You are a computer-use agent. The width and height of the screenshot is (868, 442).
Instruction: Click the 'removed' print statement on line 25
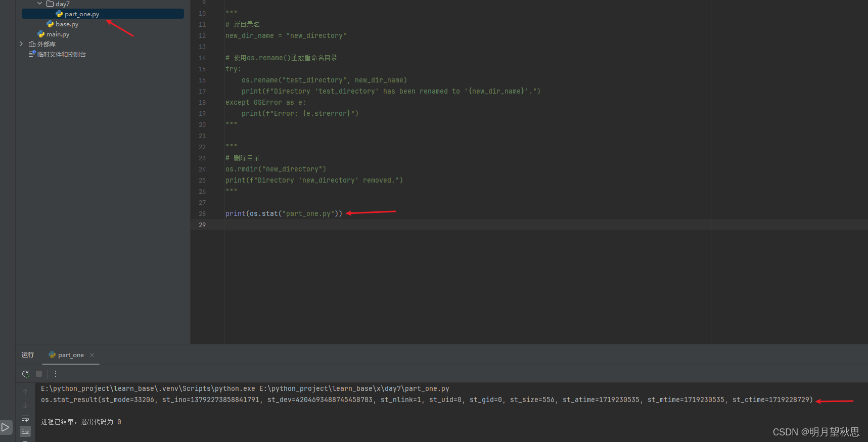[x=314, y=180]
